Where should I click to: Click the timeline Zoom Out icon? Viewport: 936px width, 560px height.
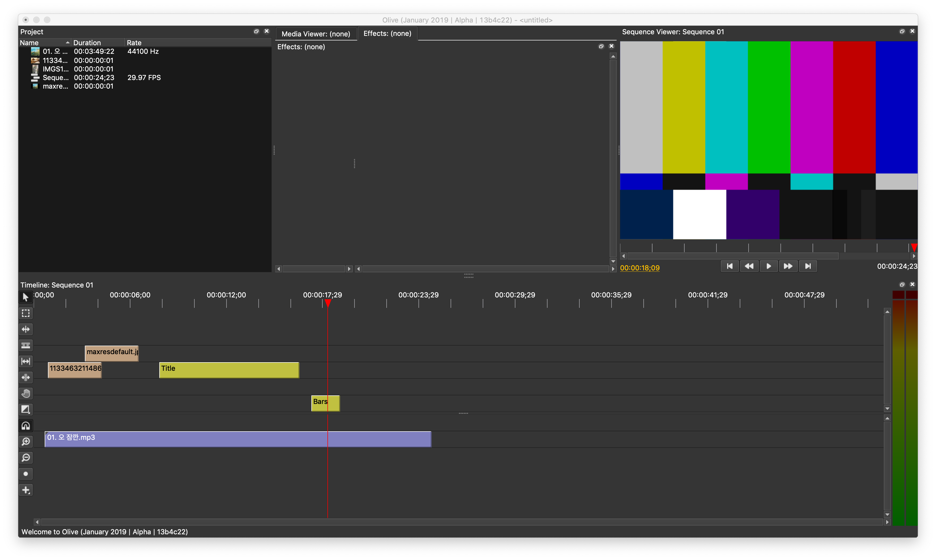tap(26, 458)
